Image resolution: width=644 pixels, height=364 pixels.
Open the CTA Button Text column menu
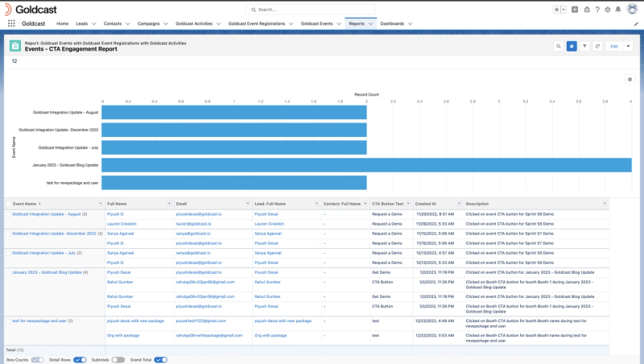pos(408,204)
